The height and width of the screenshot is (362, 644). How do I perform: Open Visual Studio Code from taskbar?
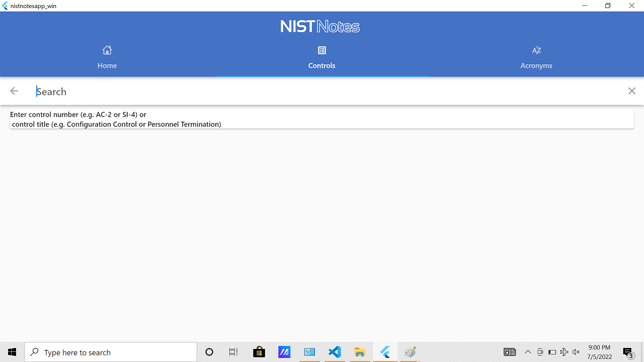335,352
